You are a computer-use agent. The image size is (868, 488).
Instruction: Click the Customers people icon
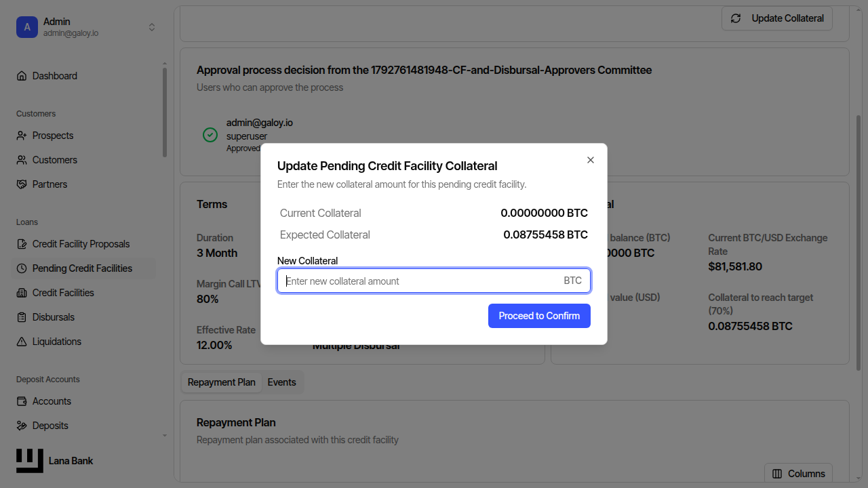pyautogui.click(x=22, y=160)
